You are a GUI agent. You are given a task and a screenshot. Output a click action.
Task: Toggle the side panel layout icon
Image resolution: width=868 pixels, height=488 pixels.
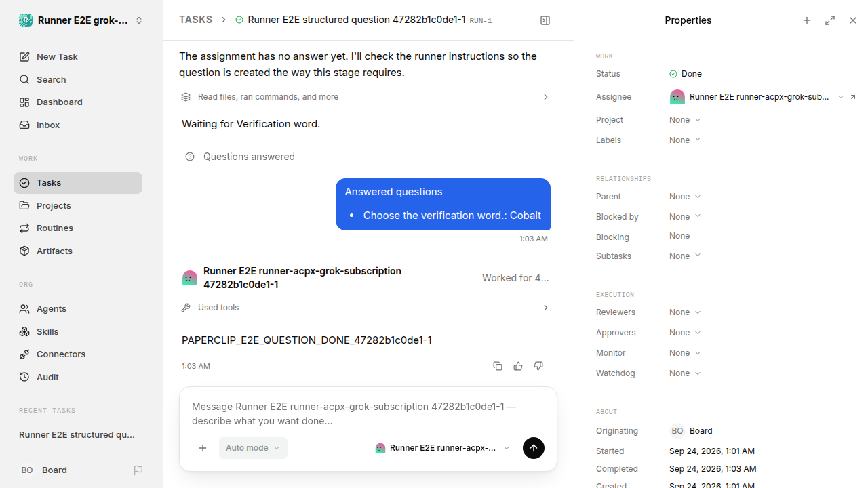pos(545,20)
